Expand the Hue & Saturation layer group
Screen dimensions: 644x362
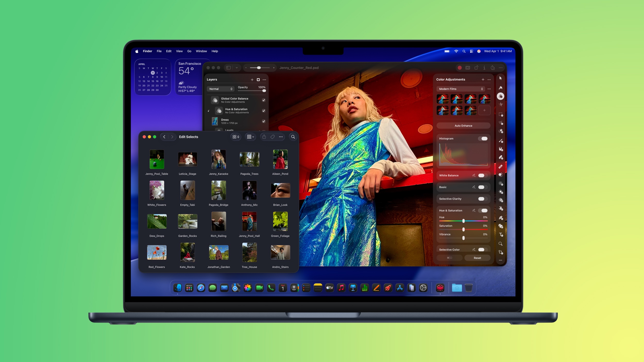click(208, 111)
